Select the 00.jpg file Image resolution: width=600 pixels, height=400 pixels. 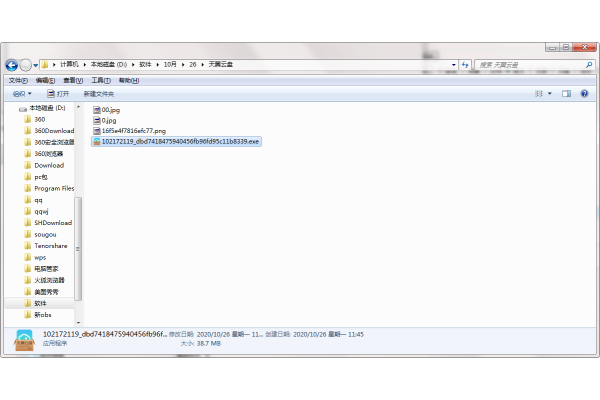tap(106, 110)
